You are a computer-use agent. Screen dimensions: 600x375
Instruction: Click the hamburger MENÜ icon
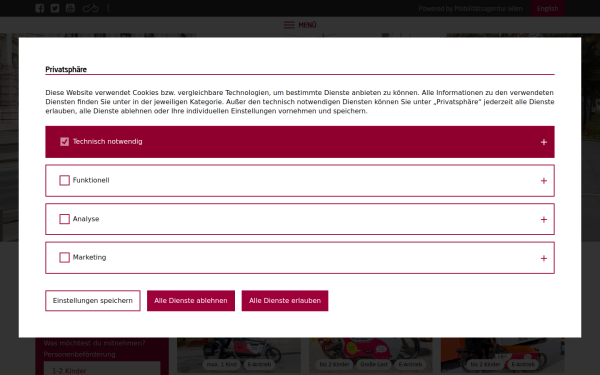point(289,25)
